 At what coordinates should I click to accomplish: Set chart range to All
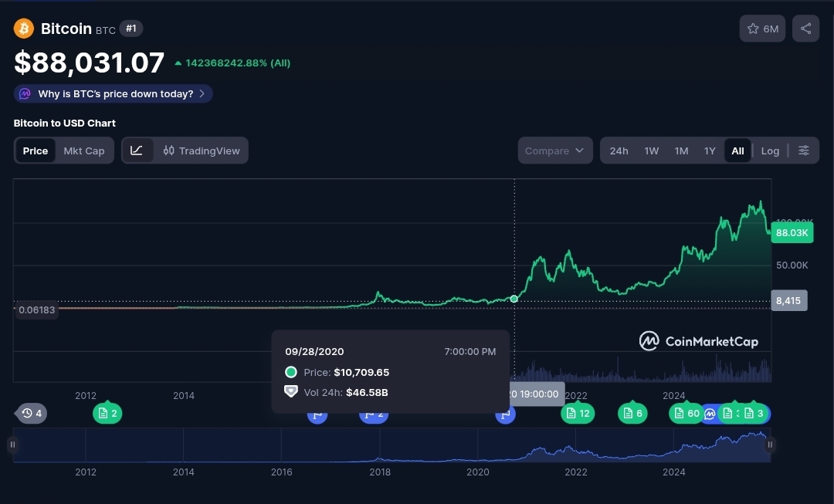pyautogui.click(x=737, y=151)
